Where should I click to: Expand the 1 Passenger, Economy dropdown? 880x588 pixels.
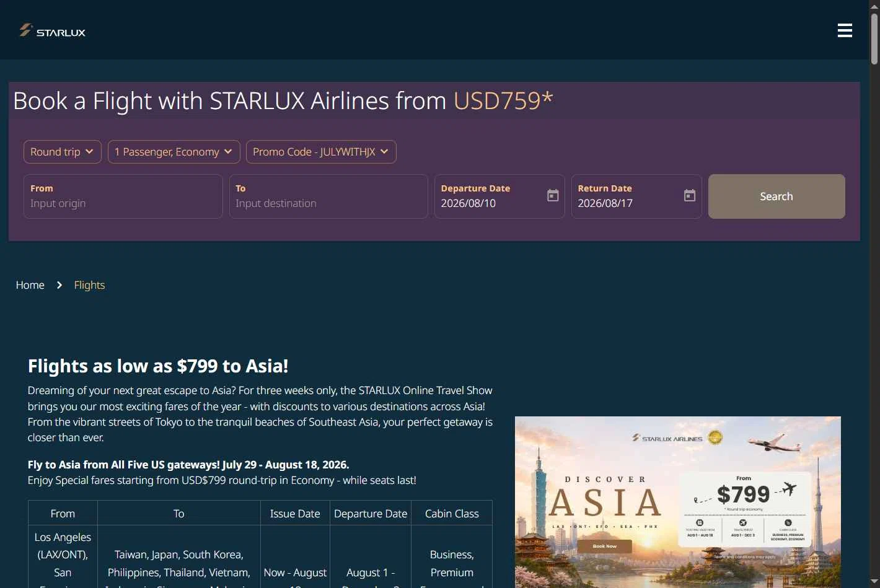[x=174, y=152]
